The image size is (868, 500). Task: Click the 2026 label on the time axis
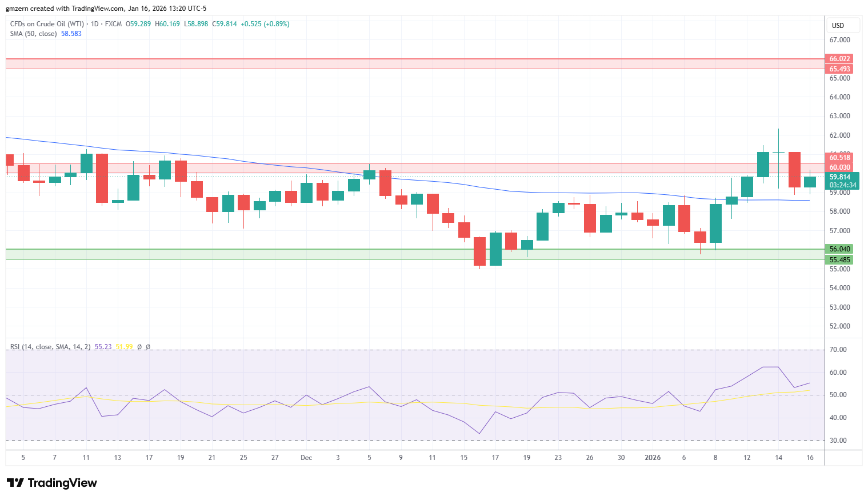coord(653,458)
